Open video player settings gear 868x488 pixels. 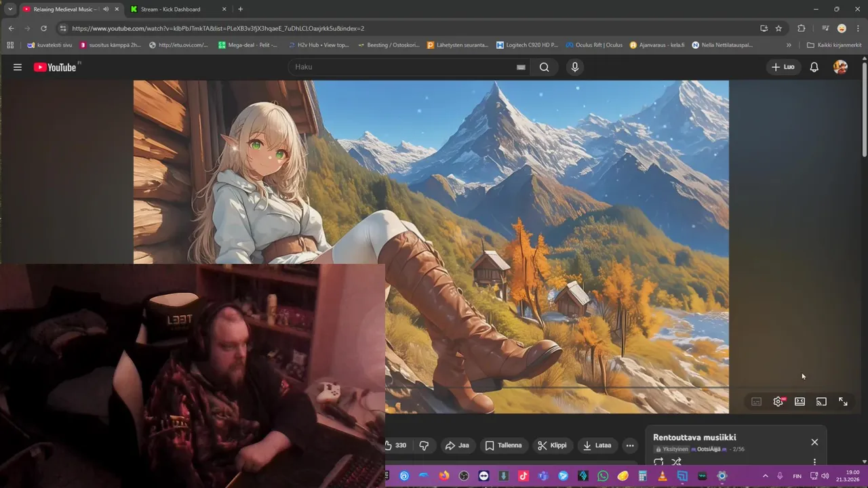point(778,401)
